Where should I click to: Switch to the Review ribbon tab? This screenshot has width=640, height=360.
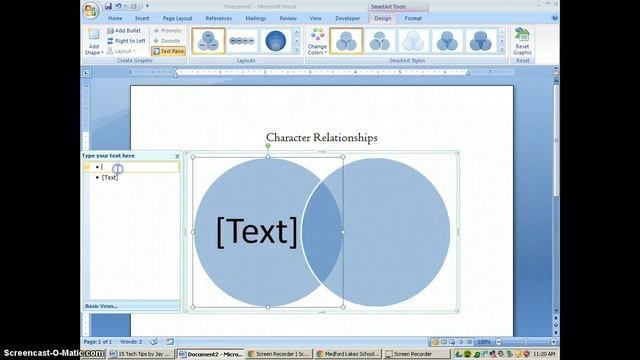(288, 18)
